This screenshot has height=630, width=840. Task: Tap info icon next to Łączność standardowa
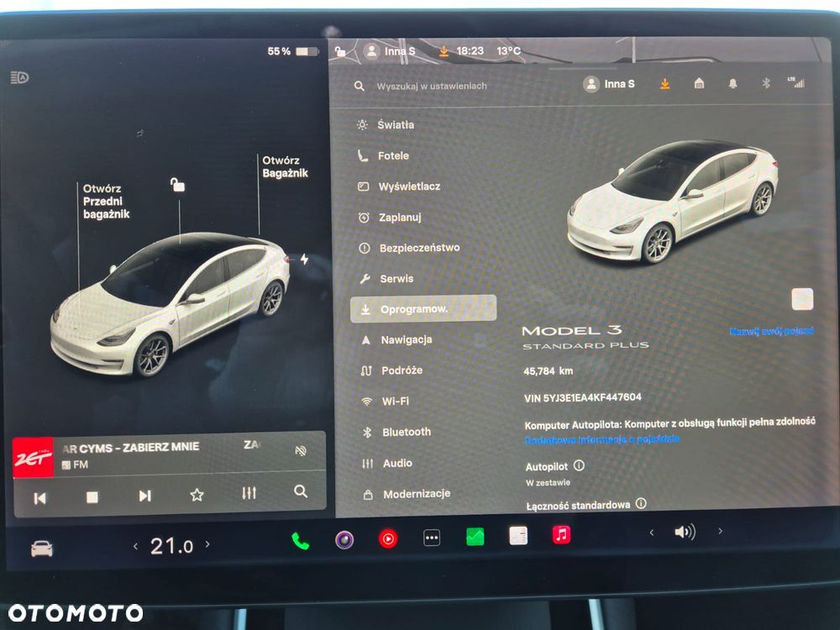(x=641, y=503)
